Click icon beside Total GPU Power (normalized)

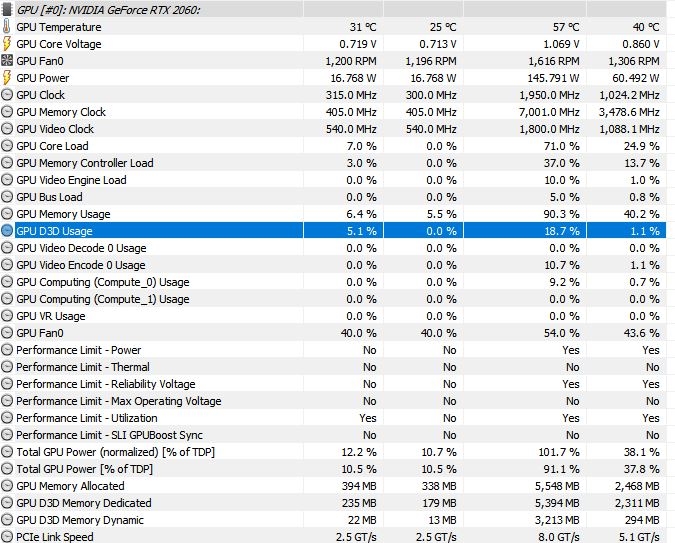click(x=7, y=452)
